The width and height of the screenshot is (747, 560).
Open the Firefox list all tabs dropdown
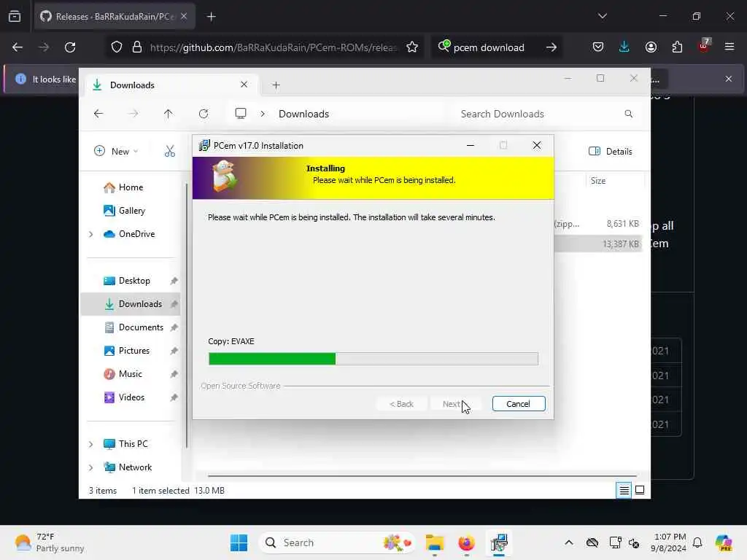tap(603, 16)
